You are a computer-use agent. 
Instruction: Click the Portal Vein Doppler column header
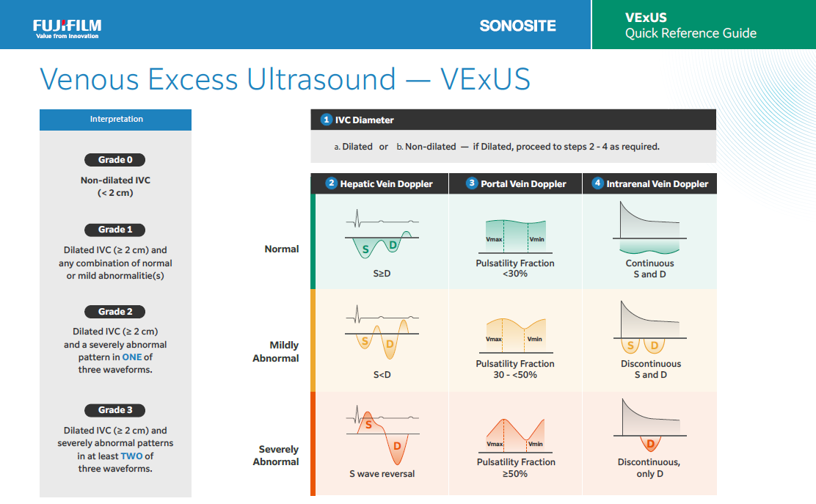(x=516, y=183)
